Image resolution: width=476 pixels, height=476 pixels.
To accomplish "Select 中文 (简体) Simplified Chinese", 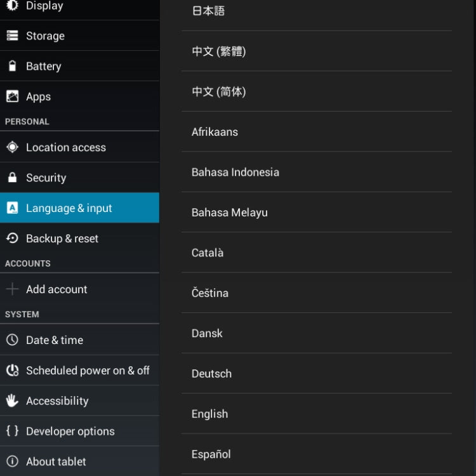I will (317, 91).
